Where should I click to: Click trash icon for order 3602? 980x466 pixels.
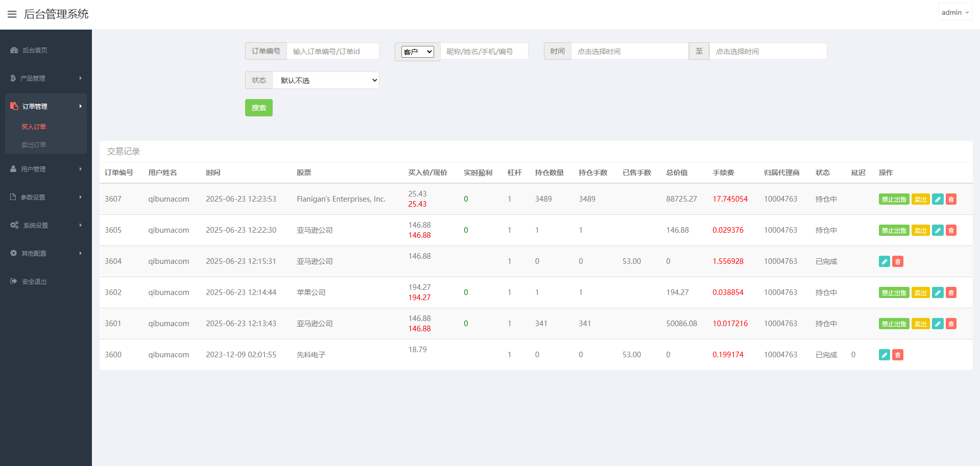pos(951,293)
